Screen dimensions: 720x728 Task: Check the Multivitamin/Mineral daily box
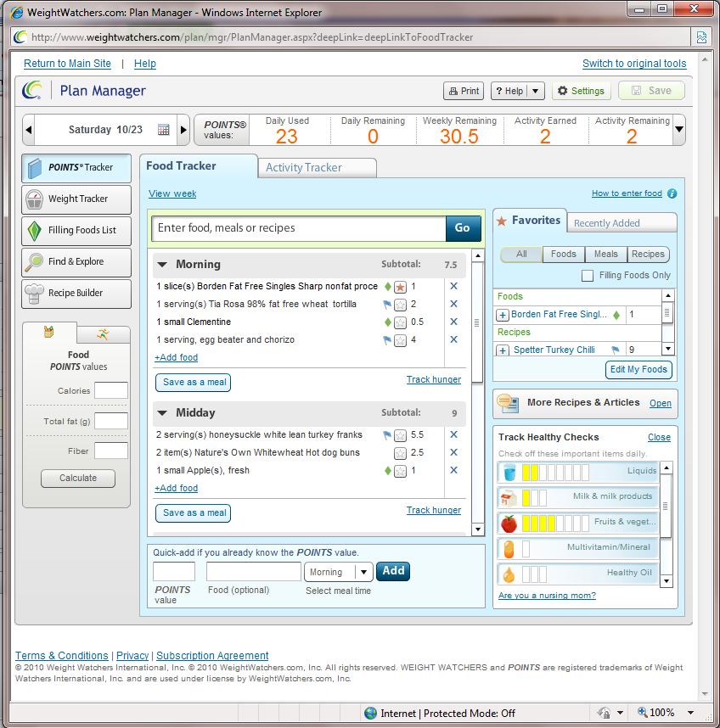point(526,549)
